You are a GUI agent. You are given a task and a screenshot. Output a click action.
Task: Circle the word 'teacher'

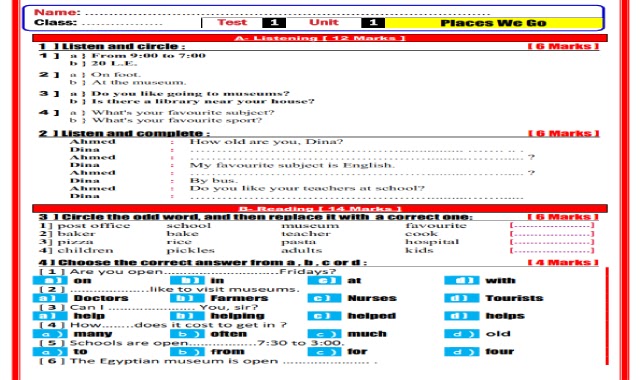306,234
